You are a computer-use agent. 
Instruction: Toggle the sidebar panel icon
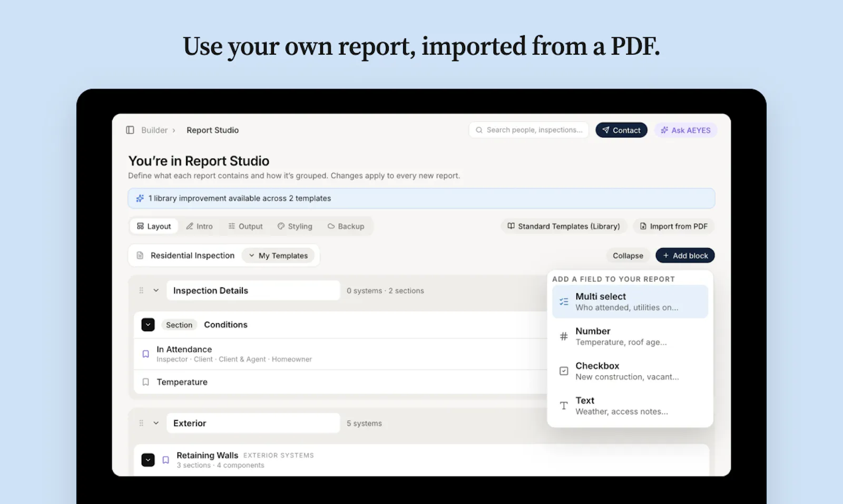click(130, 130)
